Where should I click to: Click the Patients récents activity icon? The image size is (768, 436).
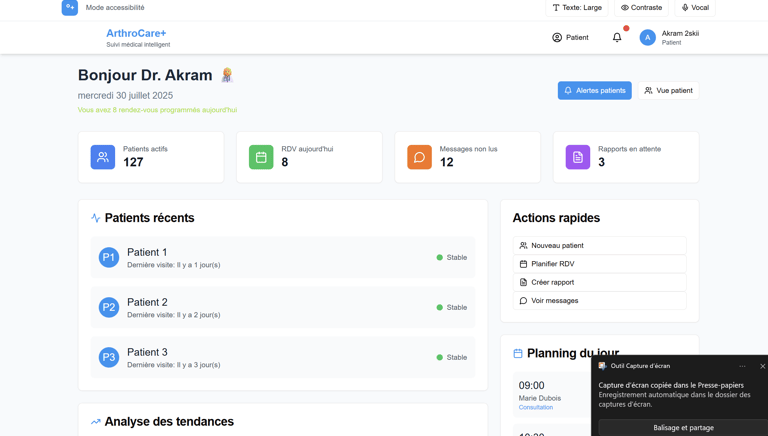tap(96, 218)
